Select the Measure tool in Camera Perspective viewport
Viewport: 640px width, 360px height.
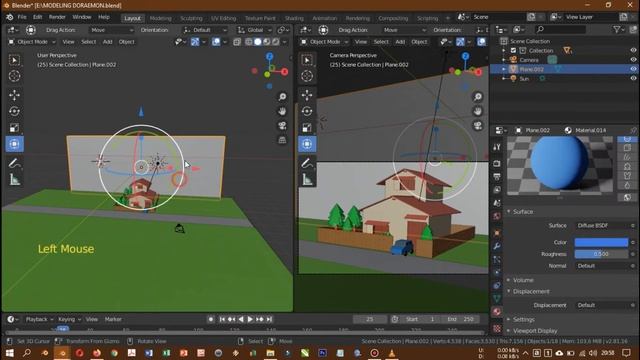[307, 180]
